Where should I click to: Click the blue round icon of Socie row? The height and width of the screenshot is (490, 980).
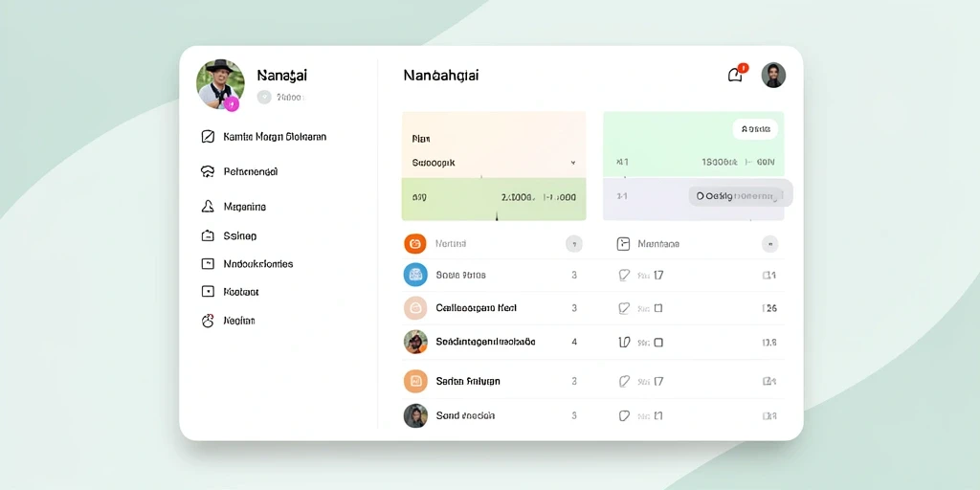pos(415,275)
